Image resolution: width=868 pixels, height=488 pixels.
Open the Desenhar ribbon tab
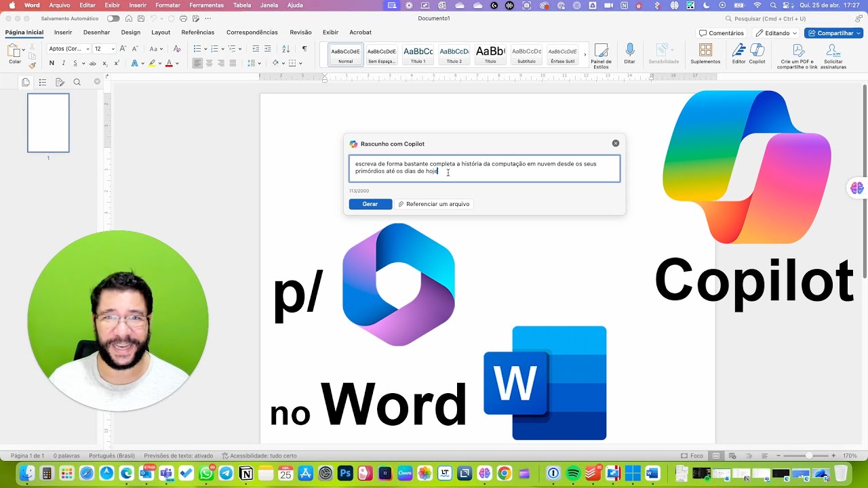96,32
